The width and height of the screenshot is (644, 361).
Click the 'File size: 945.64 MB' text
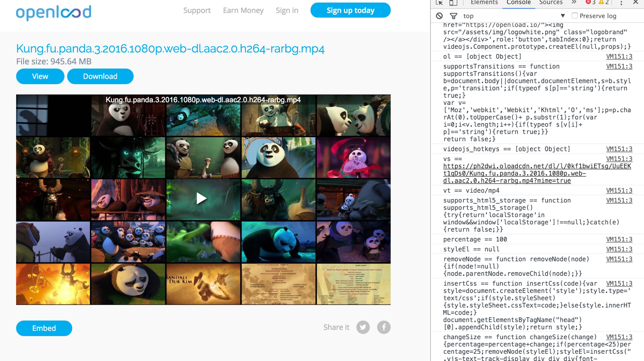pos(54,61)
